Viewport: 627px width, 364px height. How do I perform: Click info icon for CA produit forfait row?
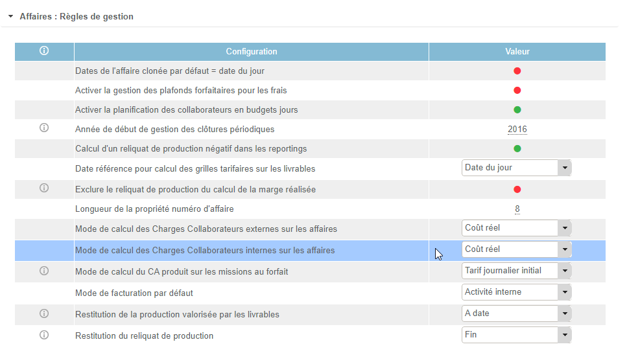[x=44, y=271]
